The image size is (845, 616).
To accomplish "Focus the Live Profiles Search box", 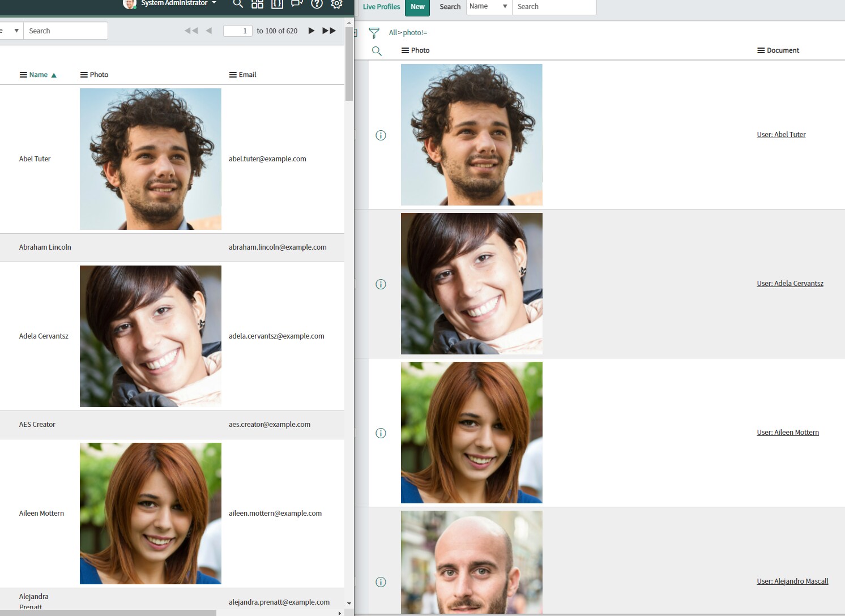I will [554, 7].
